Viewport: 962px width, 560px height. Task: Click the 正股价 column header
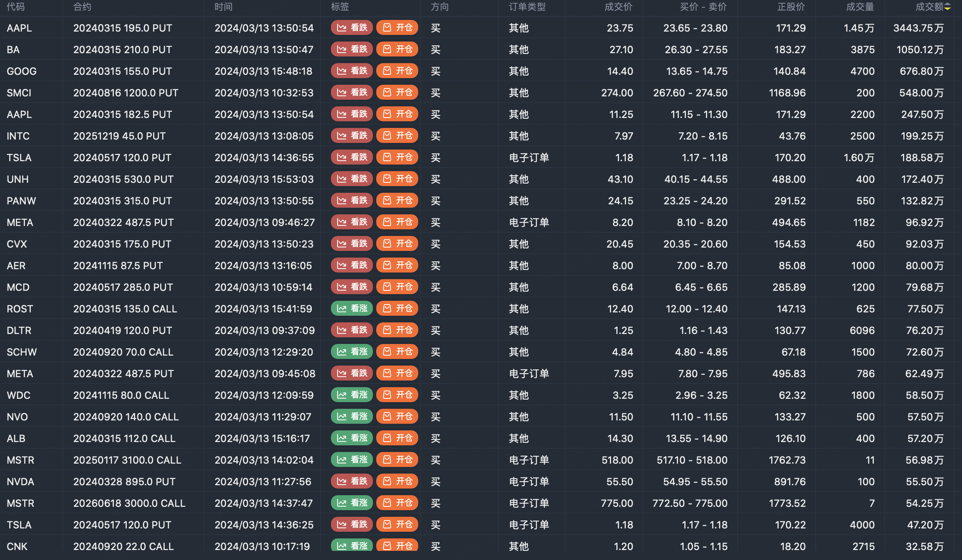coord(791,7)
